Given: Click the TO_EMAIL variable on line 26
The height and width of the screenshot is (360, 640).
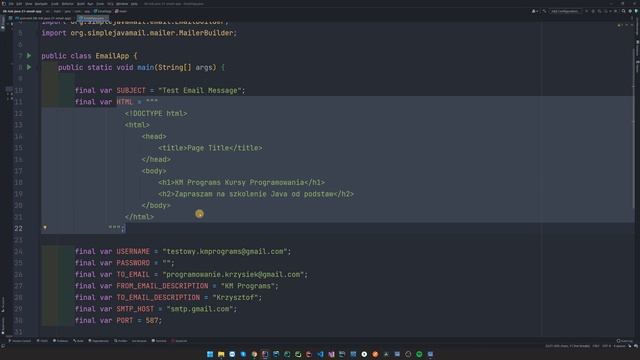Looking at the screenshot, I should (x=133, y=274).
